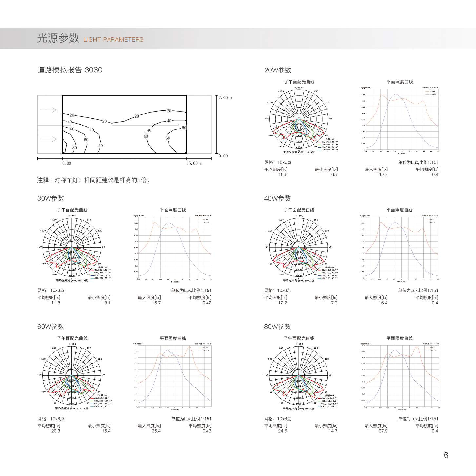Click 40W minimum illuminance value 7.3
476x476 pixels.
click(x=334, y=303)
